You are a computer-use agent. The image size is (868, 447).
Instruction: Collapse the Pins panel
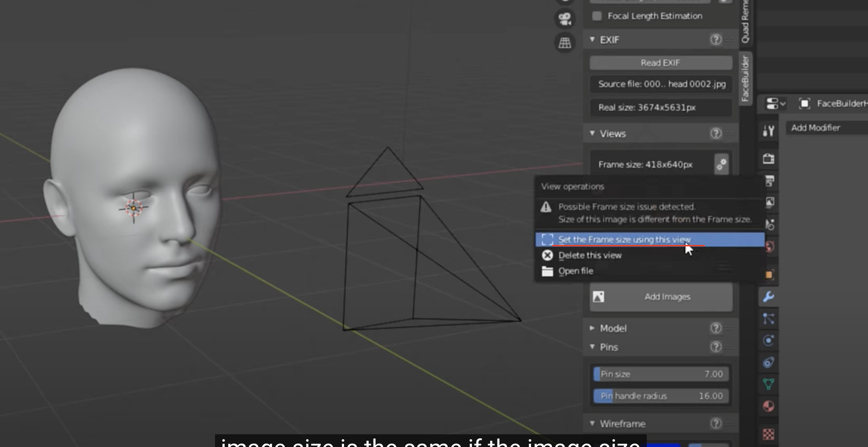tap(592, 347)
